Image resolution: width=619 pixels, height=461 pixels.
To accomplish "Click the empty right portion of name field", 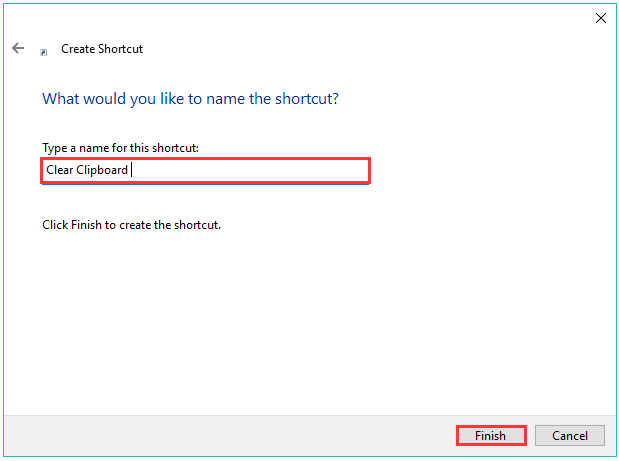I will (253, 171).
